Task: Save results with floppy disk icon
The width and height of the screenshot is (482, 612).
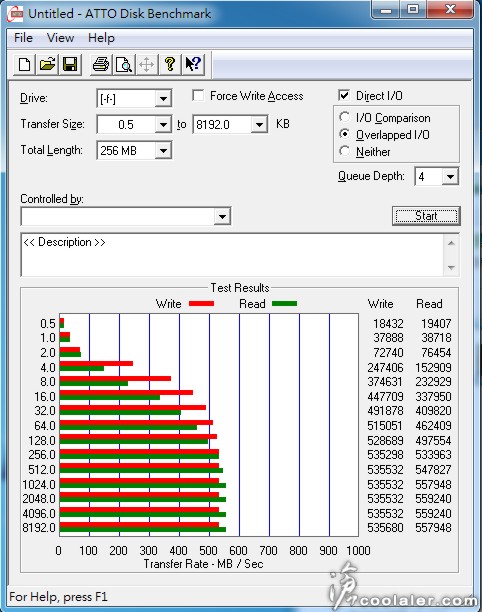Action: [x=70, y=64]
